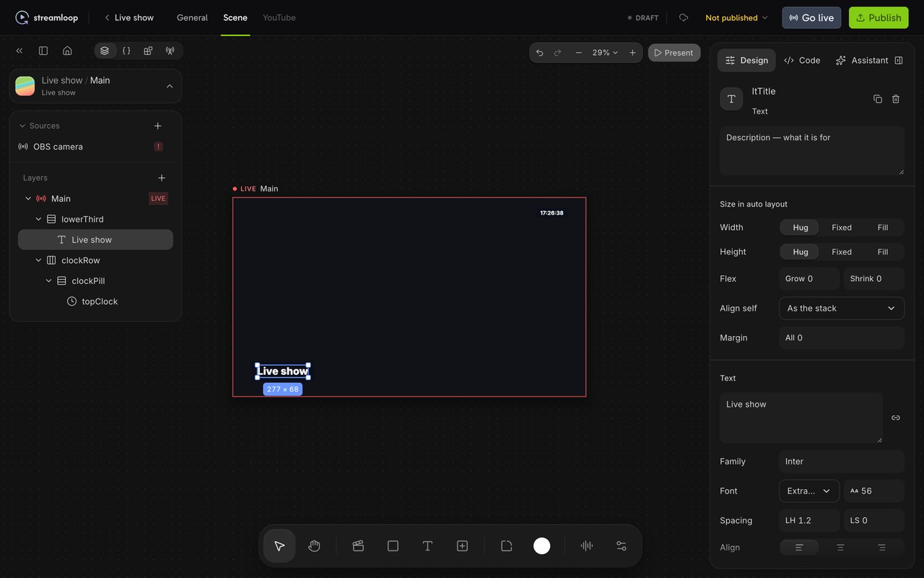
Task: Add a new source with the plus icon
Action: tap(158, 126)
